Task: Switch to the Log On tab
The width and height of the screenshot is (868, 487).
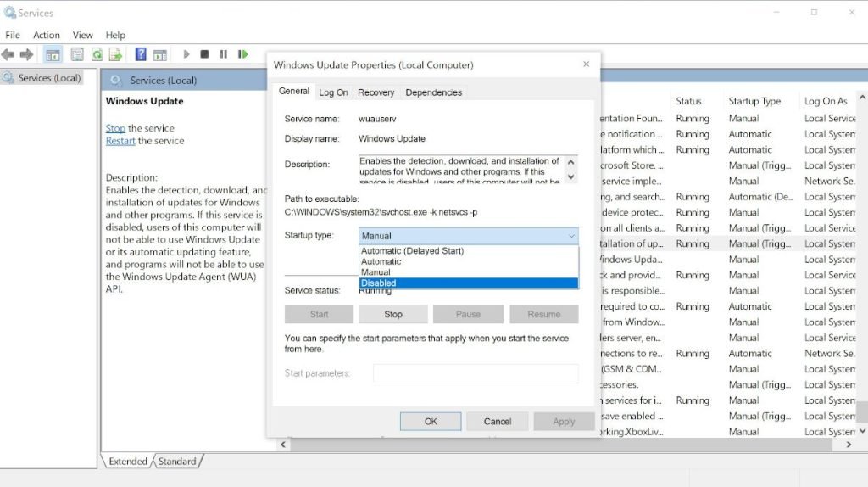Action: click(x=333, y=92)
